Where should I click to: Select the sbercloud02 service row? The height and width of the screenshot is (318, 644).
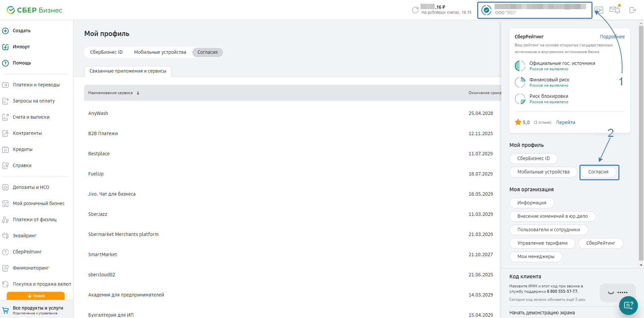pyautogui.click(x=293, y=275)
